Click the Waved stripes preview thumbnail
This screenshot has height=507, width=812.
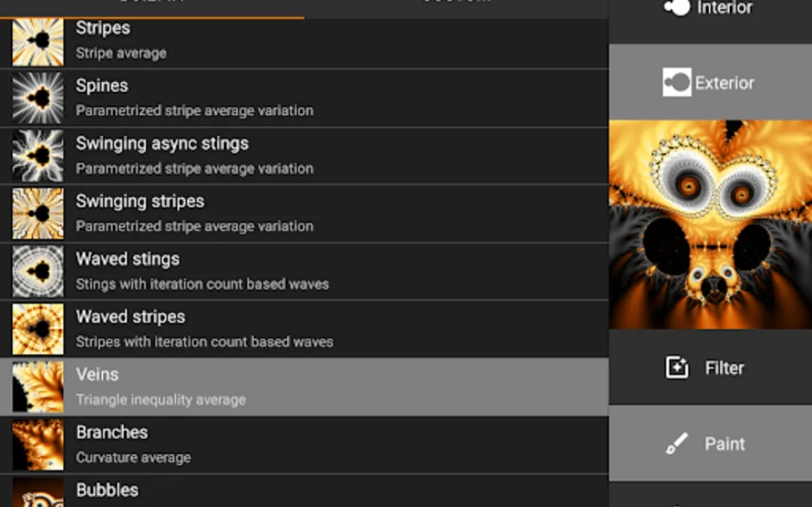pos(38,329)
